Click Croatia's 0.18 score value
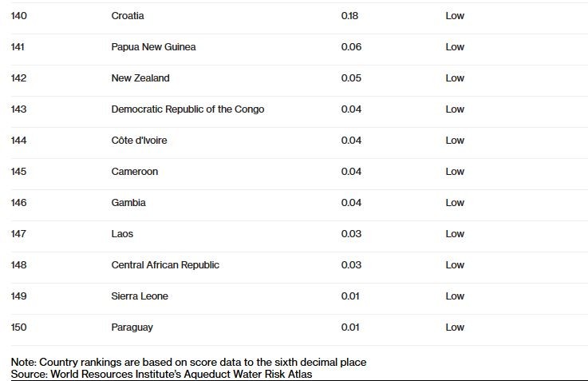This screenshot has width=588, height=381. click(x=349, y=16)
